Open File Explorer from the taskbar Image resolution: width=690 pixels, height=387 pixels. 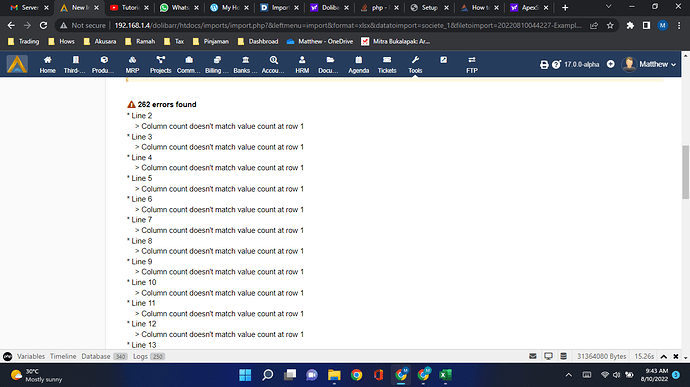(334, 375)
